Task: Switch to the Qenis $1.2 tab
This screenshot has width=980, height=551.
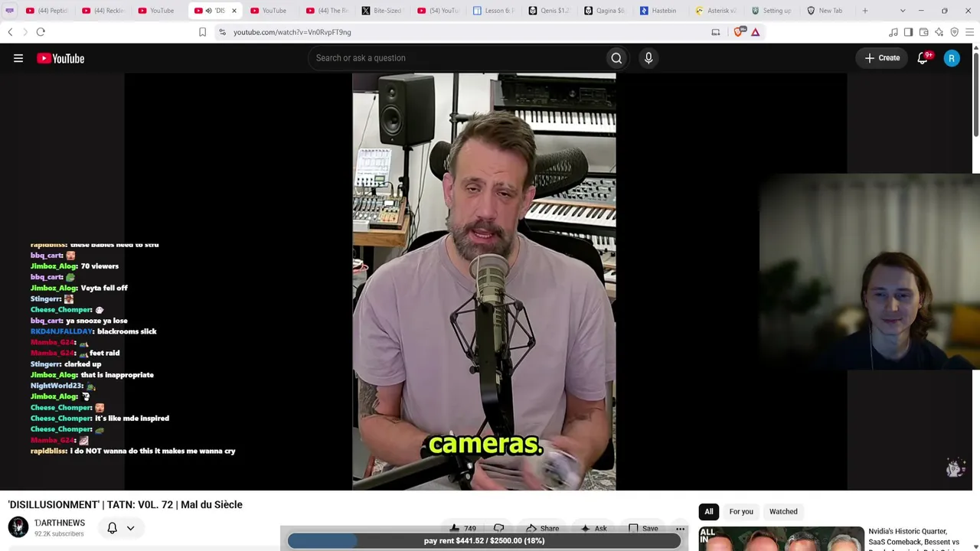Action: click(550, 11)
